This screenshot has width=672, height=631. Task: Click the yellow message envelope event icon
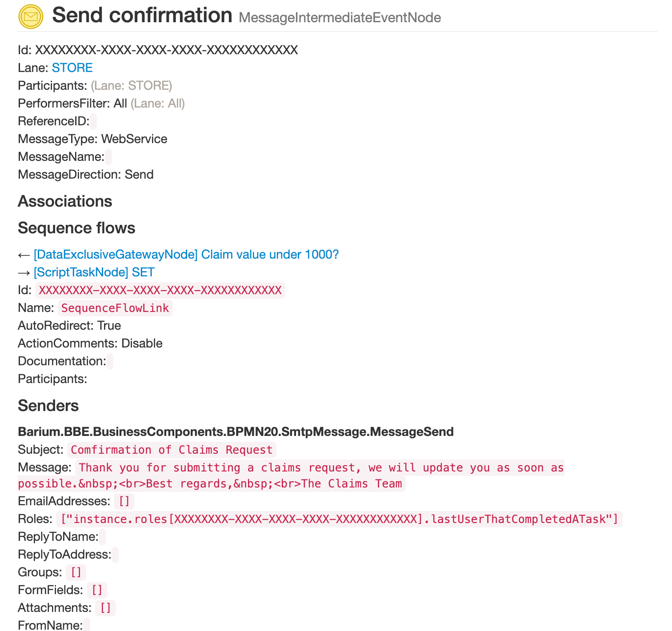(31, 17)
